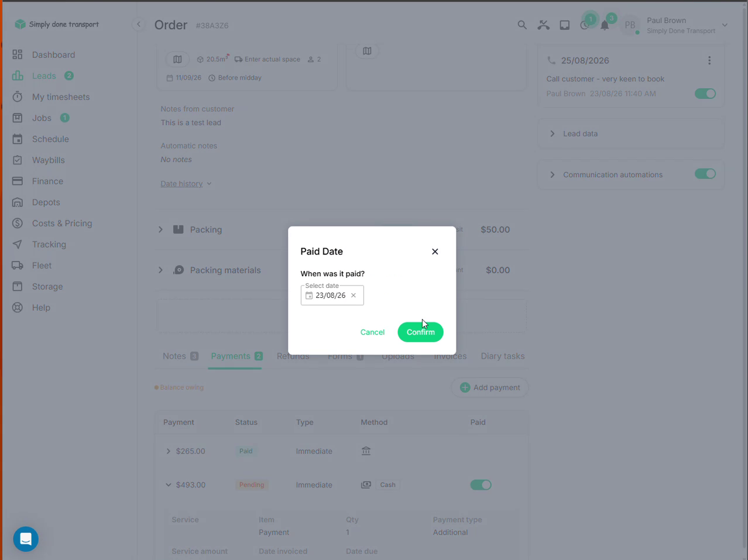Expand Lead data panel
This screenshot has width=748, height=560.
(552, 133)
